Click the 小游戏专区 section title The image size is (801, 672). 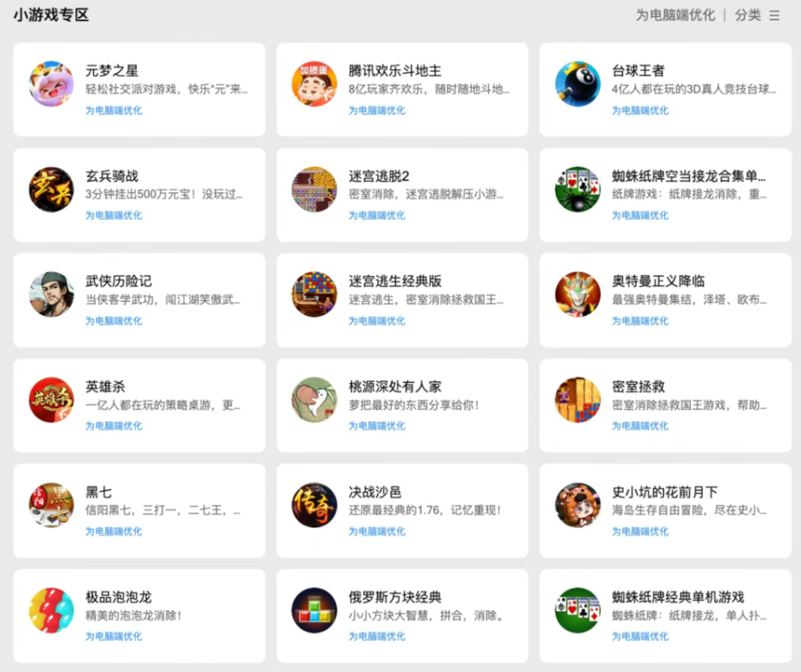pyautogui.click(x=51, y=15)
